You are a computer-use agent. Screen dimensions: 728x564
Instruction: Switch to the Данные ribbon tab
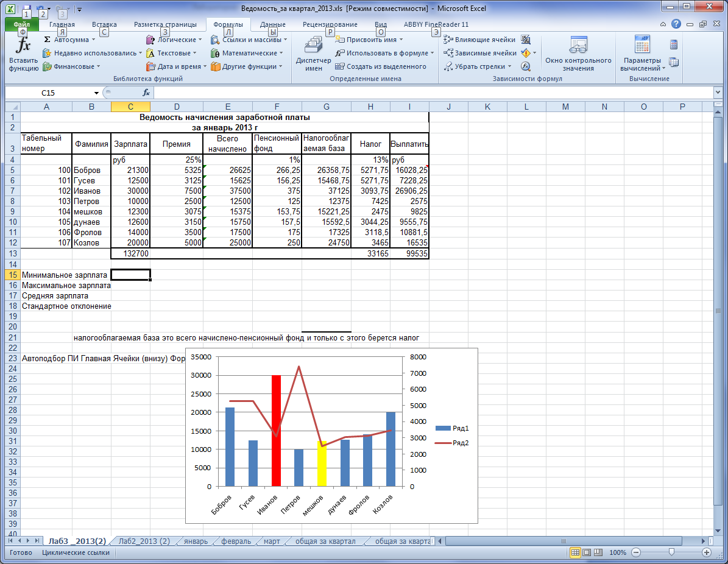point(272,24)
